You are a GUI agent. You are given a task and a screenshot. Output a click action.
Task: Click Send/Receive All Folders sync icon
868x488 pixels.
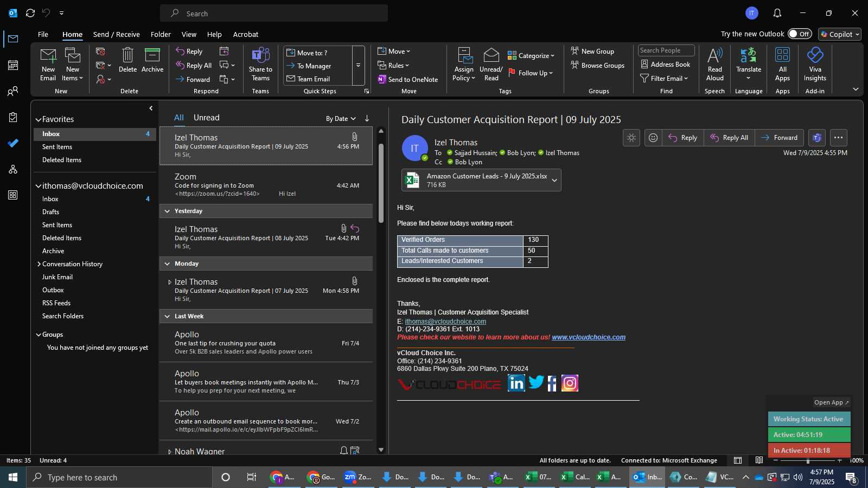point(30,13)
